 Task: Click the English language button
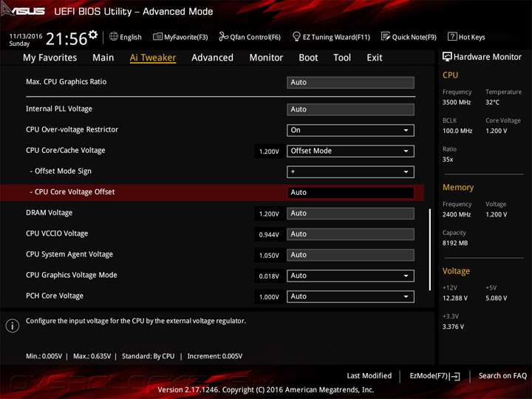tap(126, 37)
